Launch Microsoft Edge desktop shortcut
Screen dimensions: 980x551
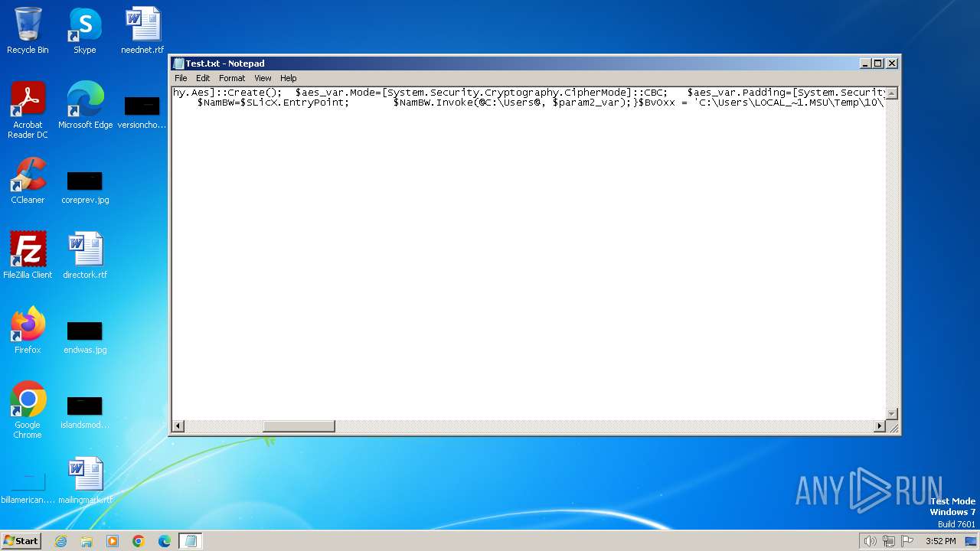coord(85,106)
